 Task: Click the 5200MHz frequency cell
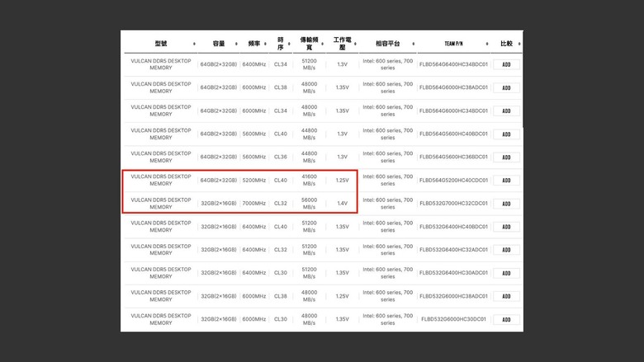[253, 180]
